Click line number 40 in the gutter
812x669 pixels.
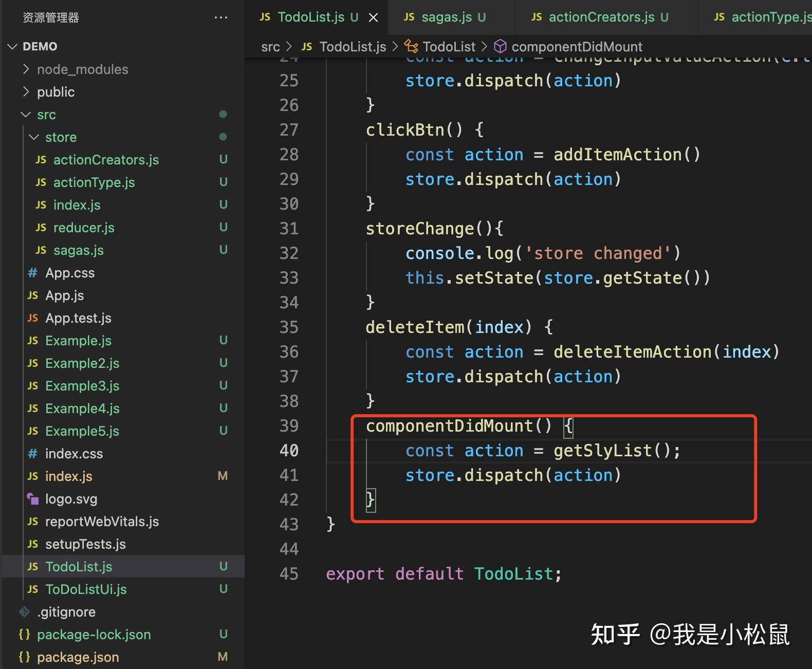coord(289,451)
